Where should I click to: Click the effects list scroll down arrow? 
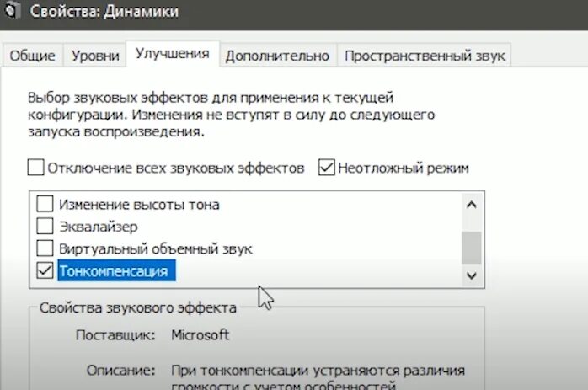[472, 275]
